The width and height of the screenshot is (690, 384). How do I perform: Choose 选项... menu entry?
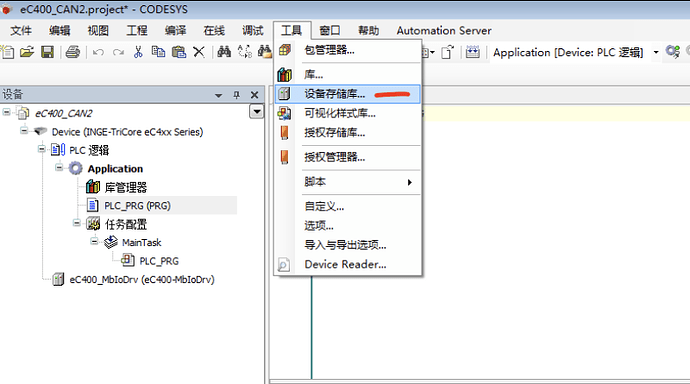[x=347, y=226]
